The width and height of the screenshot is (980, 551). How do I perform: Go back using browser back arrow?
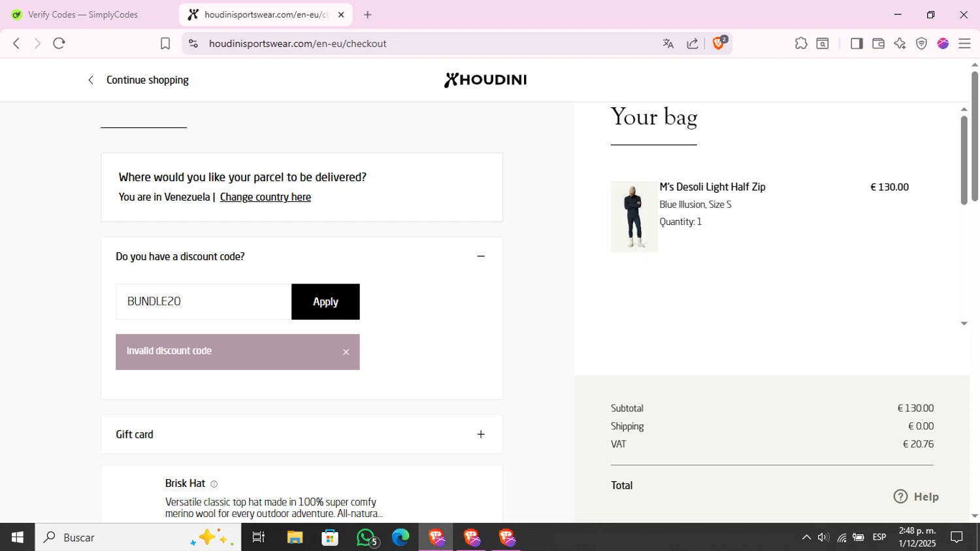[16, 43]
